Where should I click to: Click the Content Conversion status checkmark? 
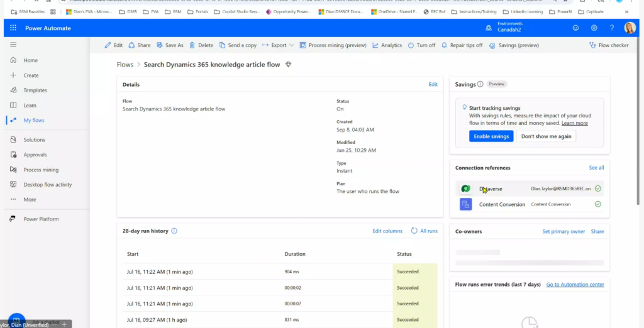(598, 204)
